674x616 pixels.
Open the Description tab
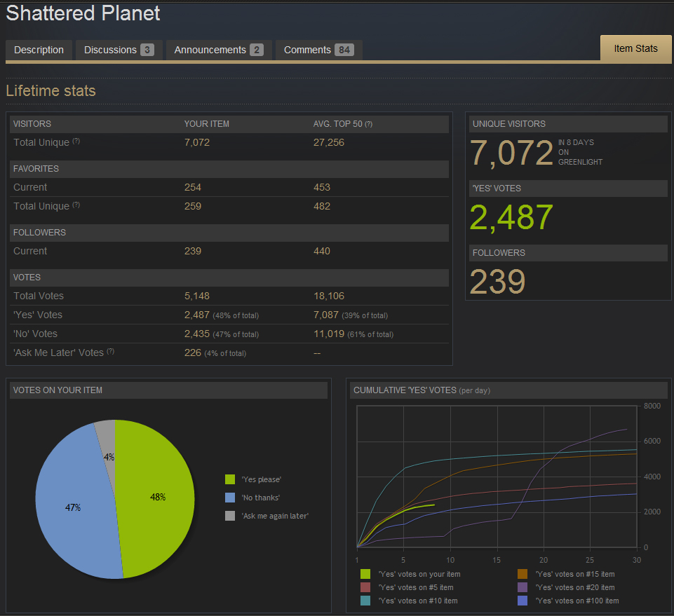39,50
